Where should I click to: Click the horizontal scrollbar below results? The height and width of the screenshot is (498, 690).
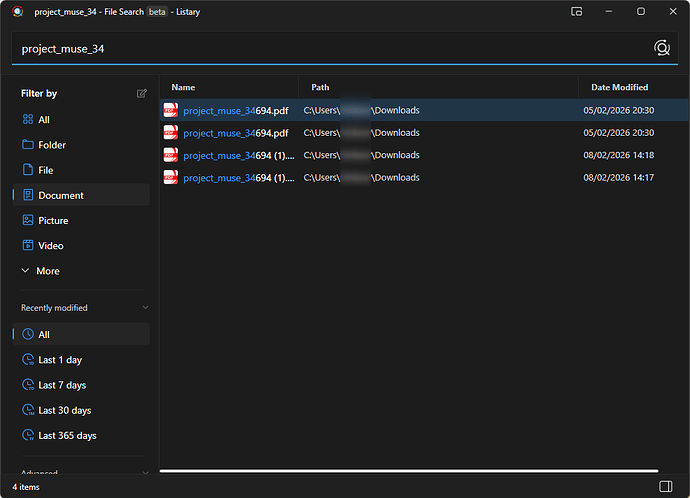(x=408, y=470)
